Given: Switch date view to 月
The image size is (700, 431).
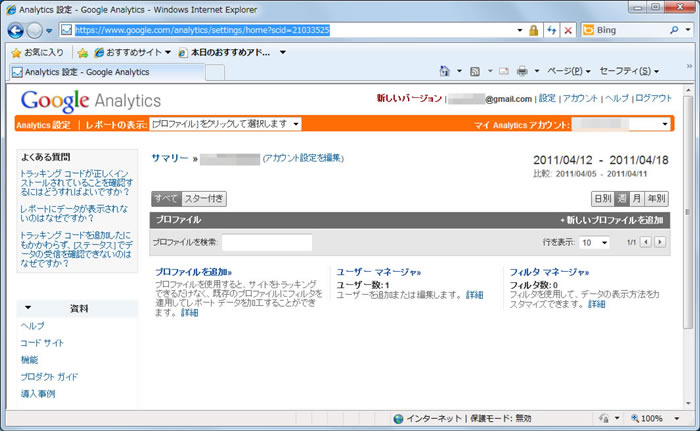Looking at the screenshot, I should (x=637, y=198).
